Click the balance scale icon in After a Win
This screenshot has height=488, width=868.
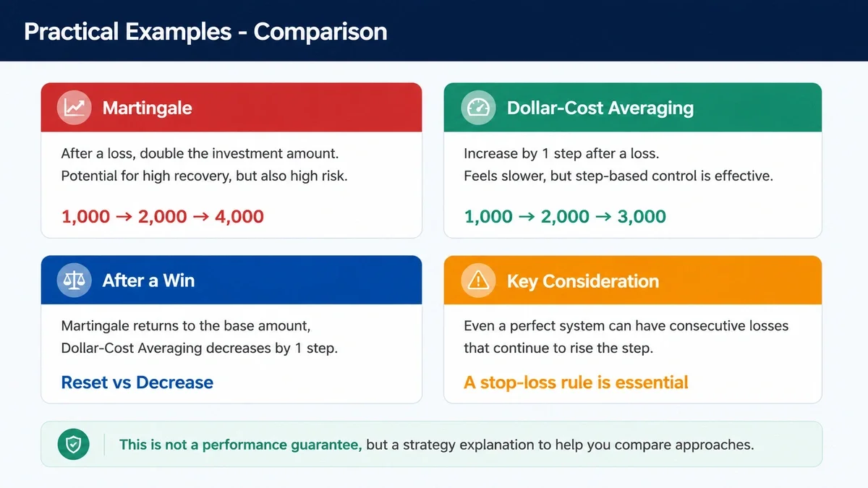(74, 281)
